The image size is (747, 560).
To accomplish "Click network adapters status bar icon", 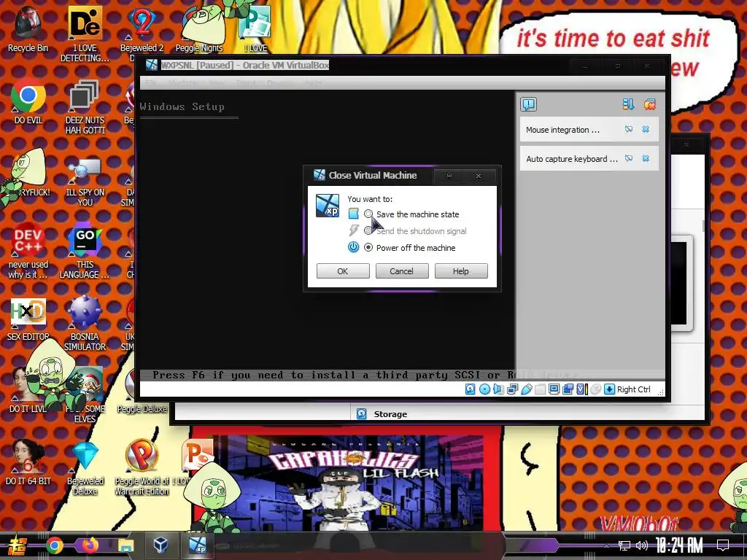I will (x=513, y=389).
